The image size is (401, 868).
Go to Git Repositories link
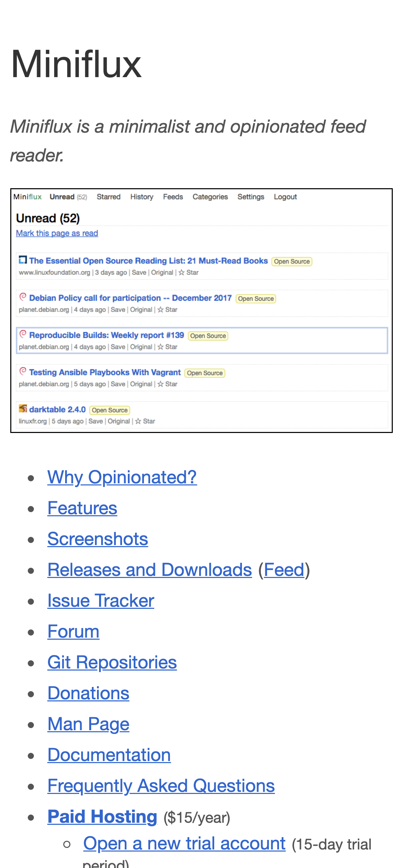[112, 662]
